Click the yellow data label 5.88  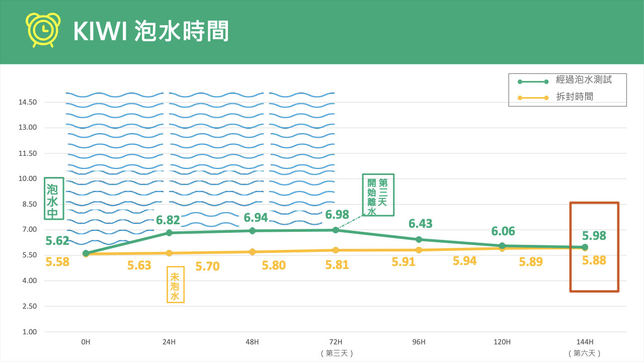(x=594, y=260)
